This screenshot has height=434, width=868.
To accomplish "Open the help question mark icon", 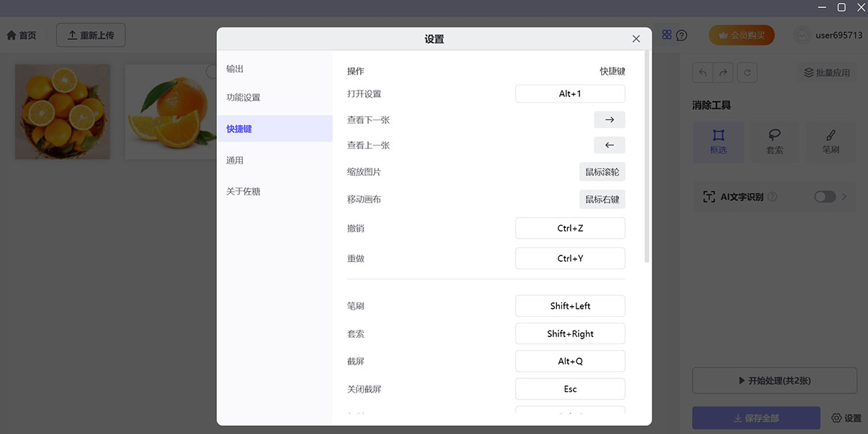I will 681,34.
